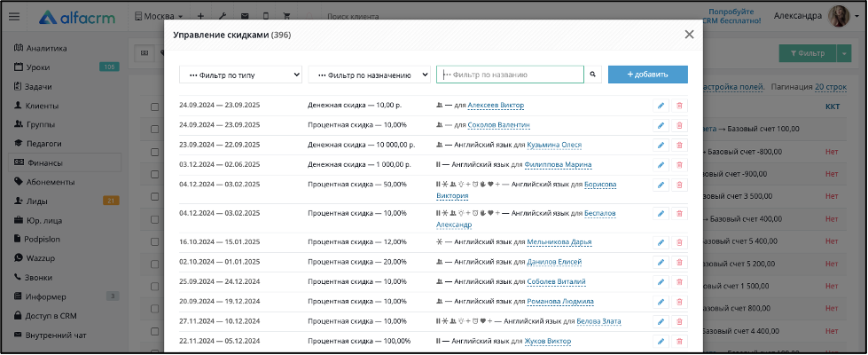
Task: Click the magnifier search icon beside name filter
Action: tap(591, 75)
